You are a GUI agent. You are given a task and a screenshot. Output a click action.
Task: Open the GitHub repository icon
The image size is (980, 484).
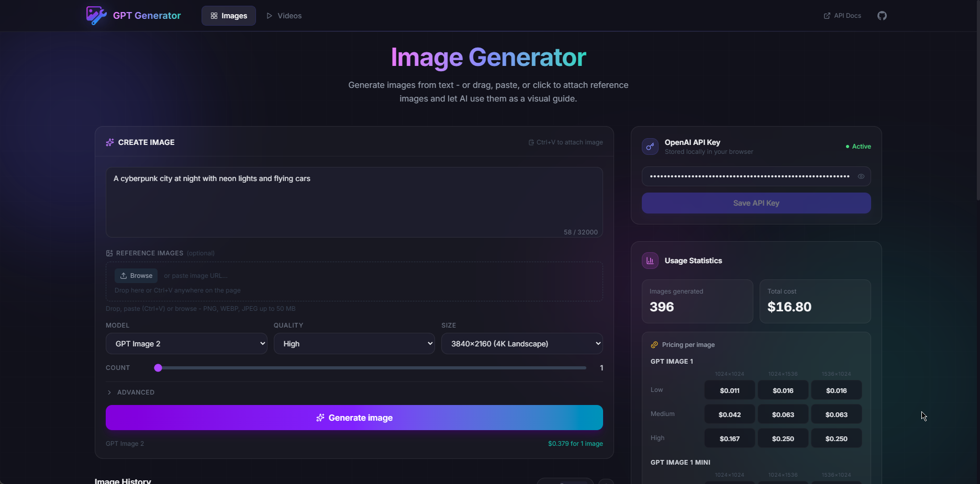(882, 16)
